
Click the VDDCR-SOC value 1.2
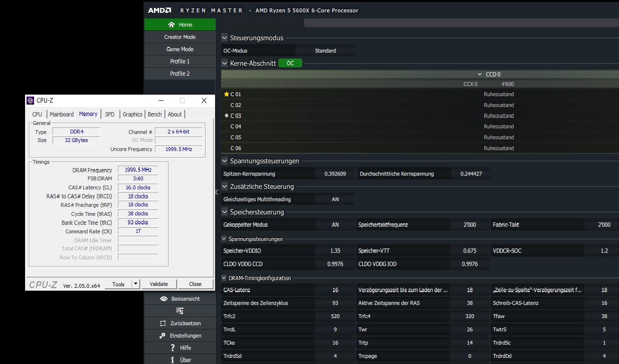tap(604, 251)
